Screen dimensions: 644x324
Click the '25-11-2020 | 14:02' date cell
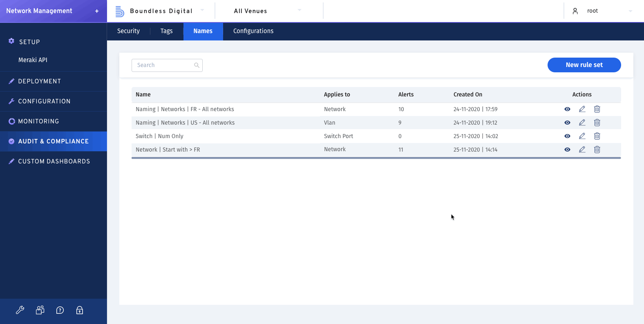[x=476, y=136]
